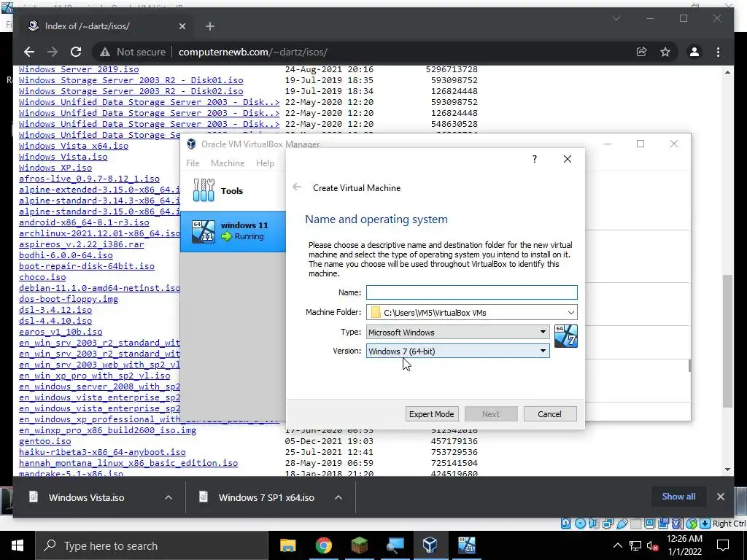747x560 pixels.
Task: Click the Chrome address bar URL
Action: click(253, 52)
